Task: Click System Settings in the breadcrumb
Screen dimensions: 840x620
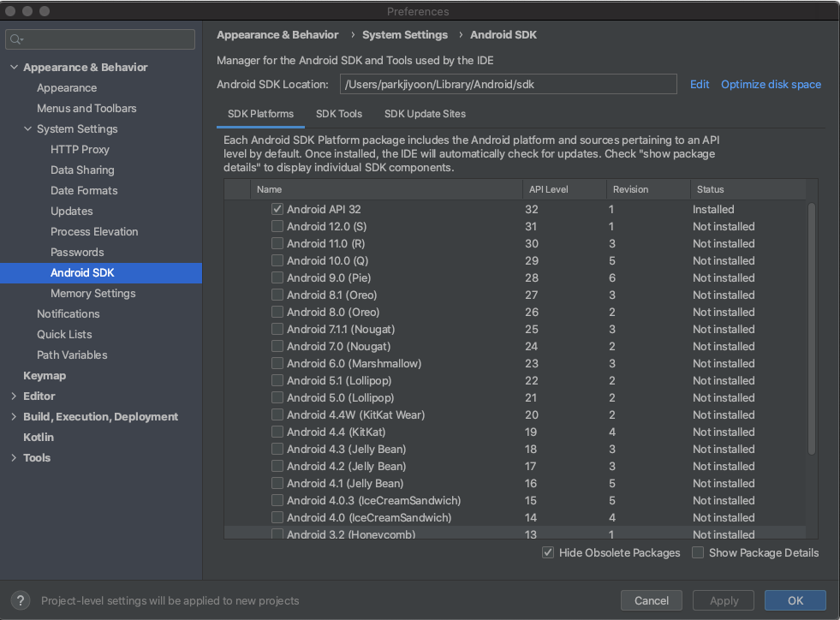Action: click(x=404, y=35)
